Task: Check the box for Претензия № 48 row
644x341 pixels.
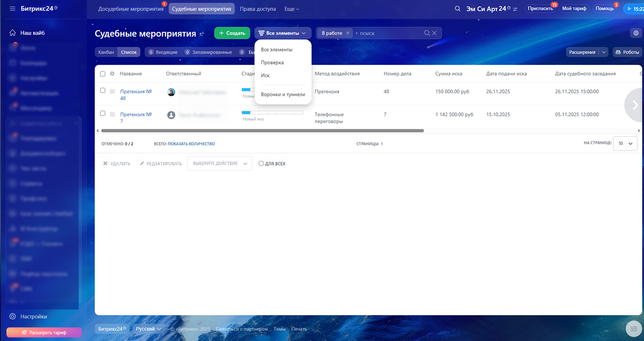Action: pos(103,90)
